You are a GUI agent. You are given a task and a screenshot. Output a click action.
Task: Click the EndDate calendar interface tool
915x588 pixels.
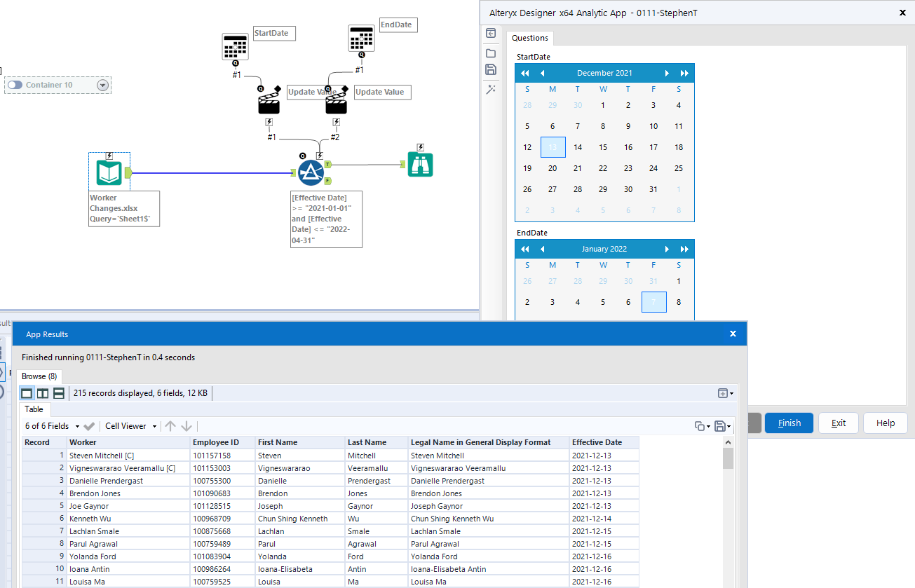pos(362,38)
